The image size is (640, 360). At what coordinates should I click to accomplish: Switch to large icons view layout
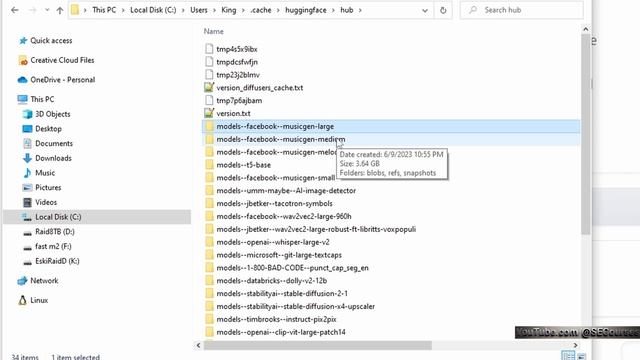pyautogui.click(x=582, y=356)
